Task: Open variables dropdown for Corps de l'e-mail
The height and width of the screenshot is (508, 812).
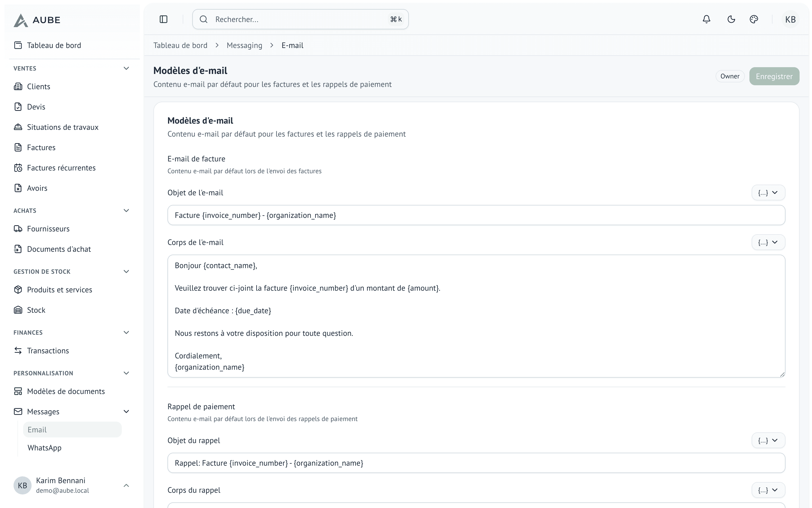Action: (768, 242)
